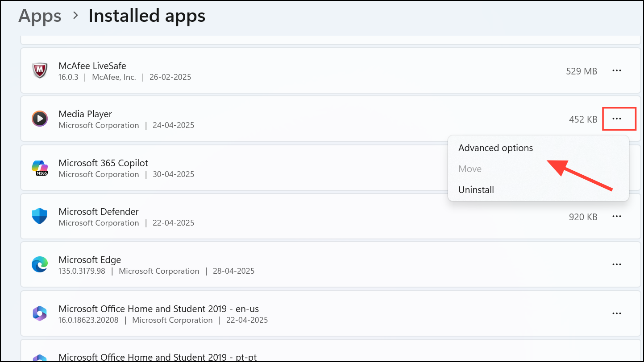Click the Media Player app icon
The height and width of the screenshot is (362, 644).
point(40,119)
